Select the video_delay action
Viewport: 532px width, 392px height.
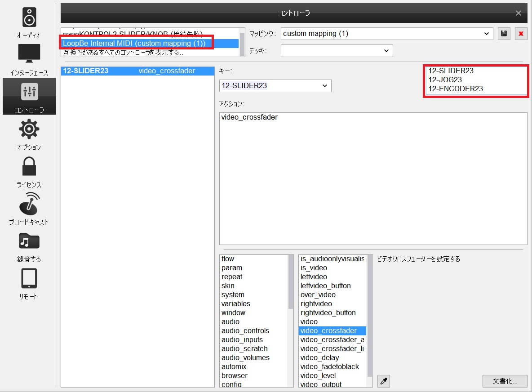tap(332, 358)
